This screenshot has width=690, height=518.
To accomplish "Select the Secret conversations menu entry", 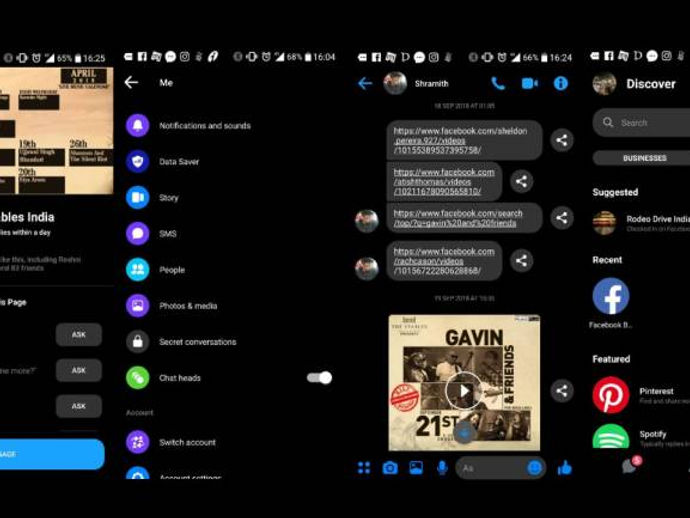I will (198, 342).
